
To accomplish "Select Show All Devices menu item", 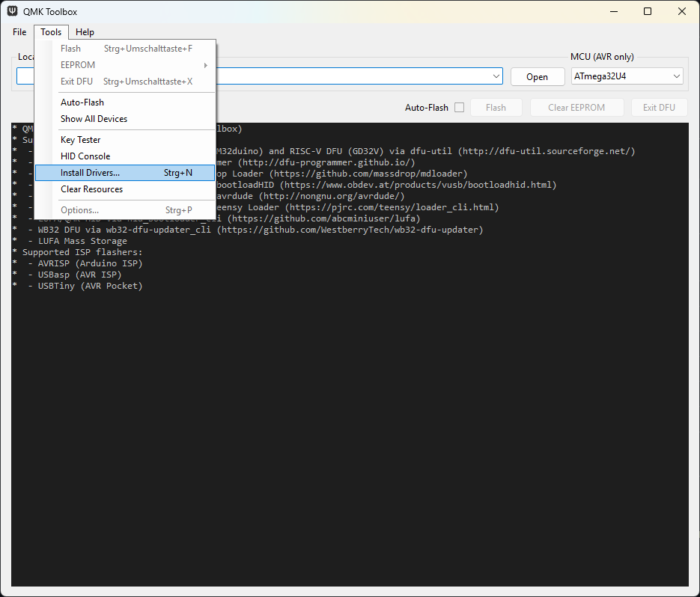I will coord(125,119).
